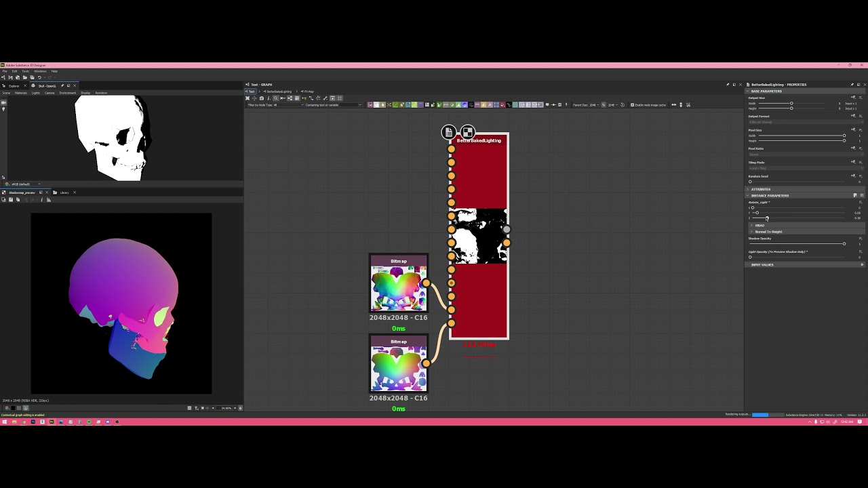The image size is (868, 488).
Task: Click the graph camera snapshot icon
Action: click(x=262, y=98)
